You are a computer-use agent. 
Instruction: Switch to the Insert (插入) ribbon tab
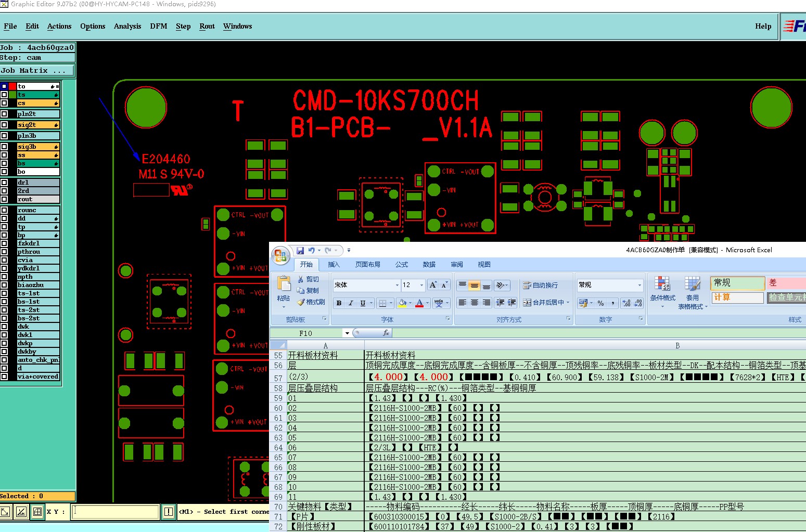coord(334,264)
